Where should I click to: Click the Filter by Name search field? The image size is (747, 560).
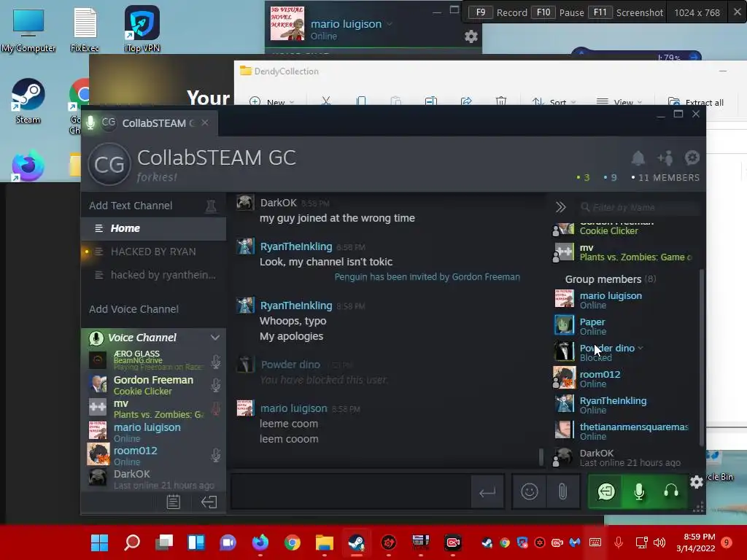coord(638,207)
